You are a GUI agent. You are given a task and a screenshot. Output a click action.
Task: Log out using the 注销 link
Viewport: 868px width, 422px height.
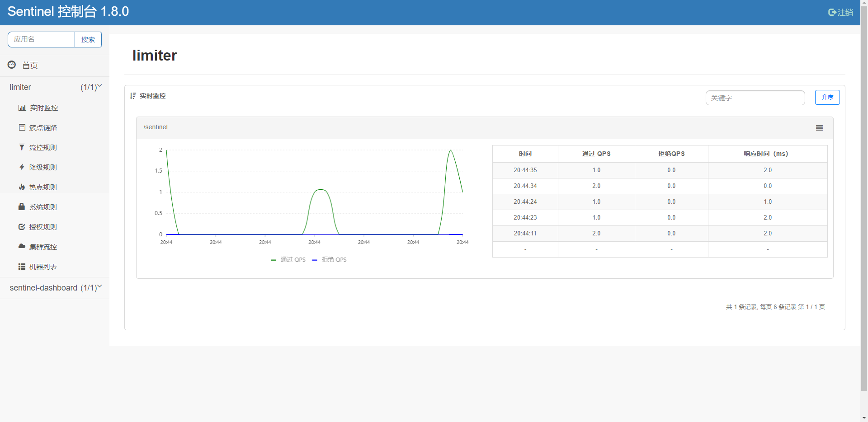coord(840,13)
